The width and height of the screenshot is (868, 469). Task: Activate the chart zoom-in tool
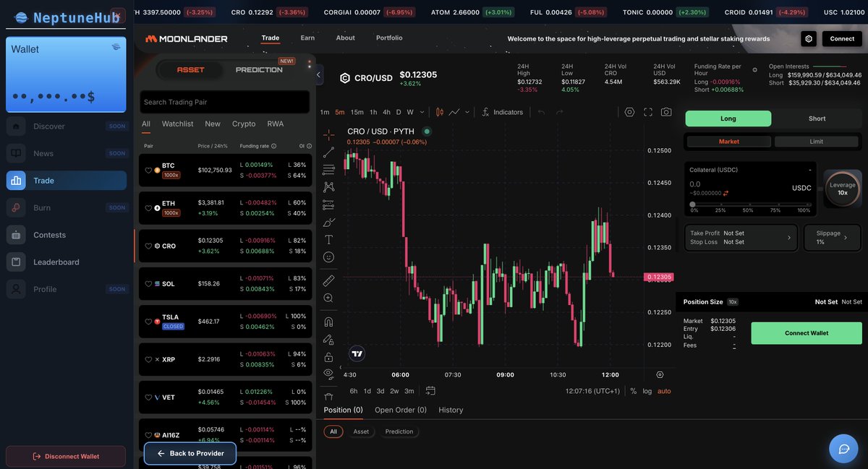328,298
